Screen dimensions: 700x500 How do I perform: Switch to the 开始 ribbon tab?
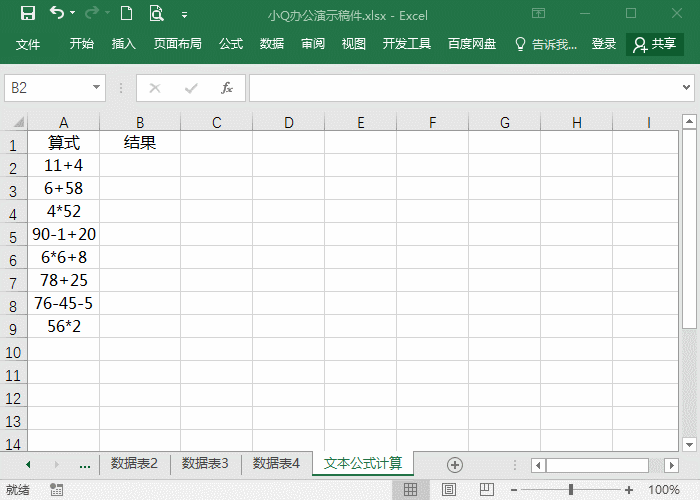pyautogui.click(x=82, y=44)
